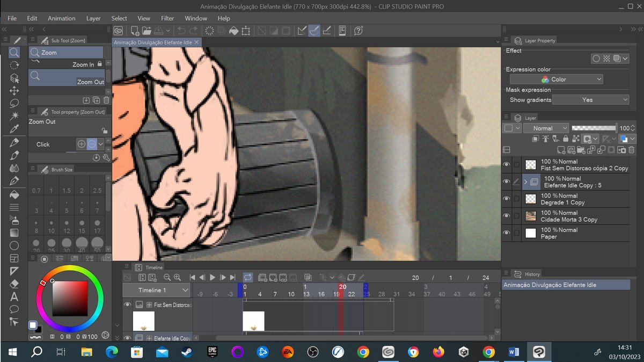Open file using folder icon
Image resolution: width=644 pixels, height=362 pixels.
coord(146,31)
